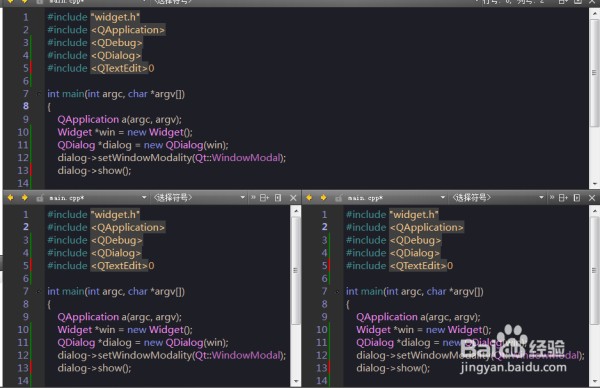Click side-by-side split icon in bottom-left pane

[278, 198]
